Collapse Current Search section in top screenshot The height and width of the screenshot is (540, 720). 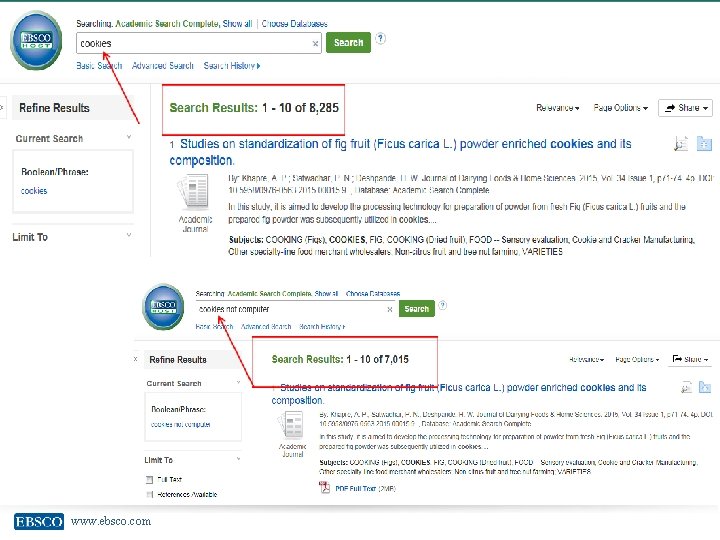[x=129, y=137]
